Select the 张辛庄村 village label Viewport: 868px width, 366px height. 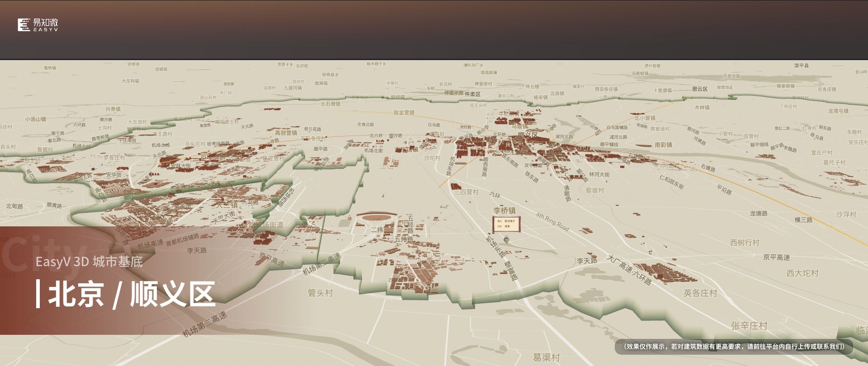pyautogui.click(x=749, y=325)
